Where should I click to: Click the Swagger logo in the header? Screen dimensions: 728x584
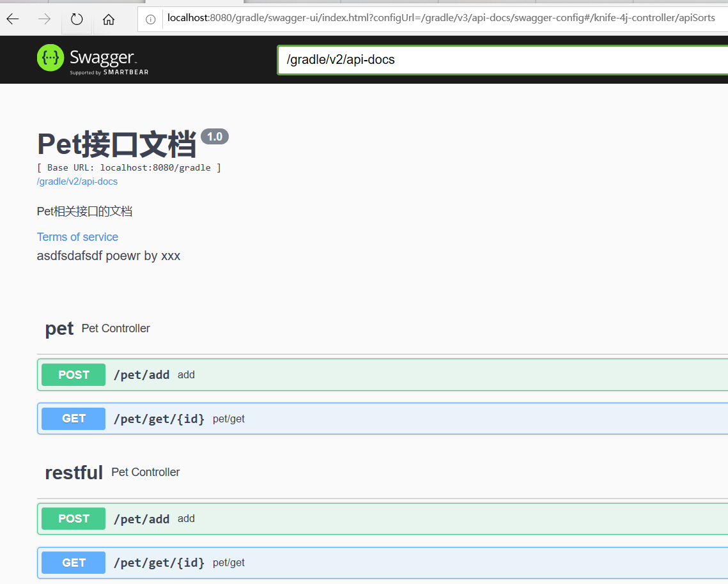pyautogui.click(x=92, y=59)
